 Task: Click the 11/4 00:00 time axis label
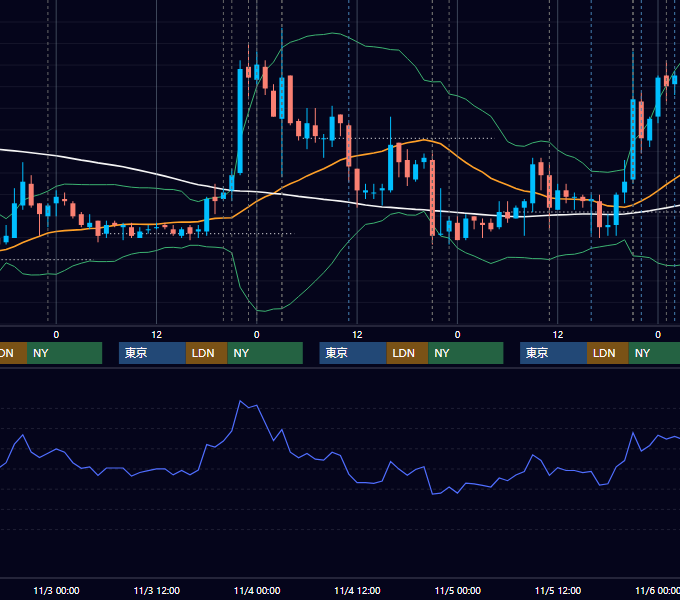tap(257, 590)
